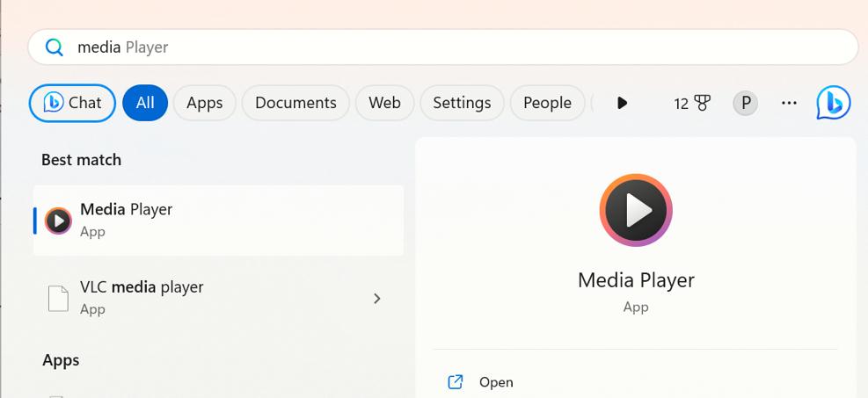Click the search box containing "media Player"
The width and height of the screenshot is (868, 398).
(x=443, y=47)
